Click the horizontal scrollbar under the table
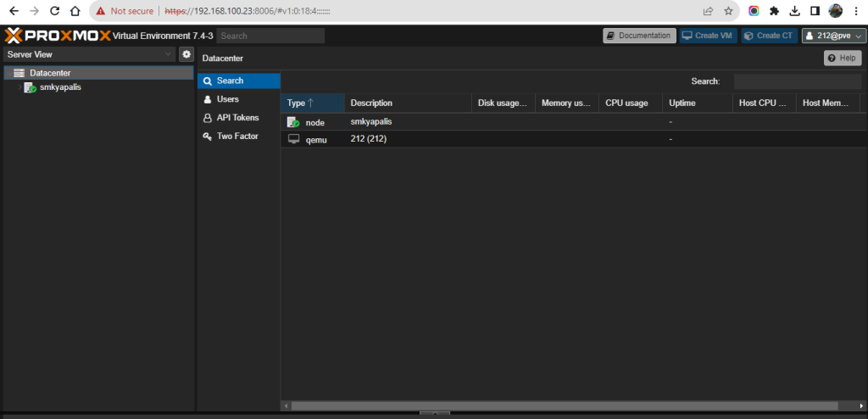 click(559, 406)
